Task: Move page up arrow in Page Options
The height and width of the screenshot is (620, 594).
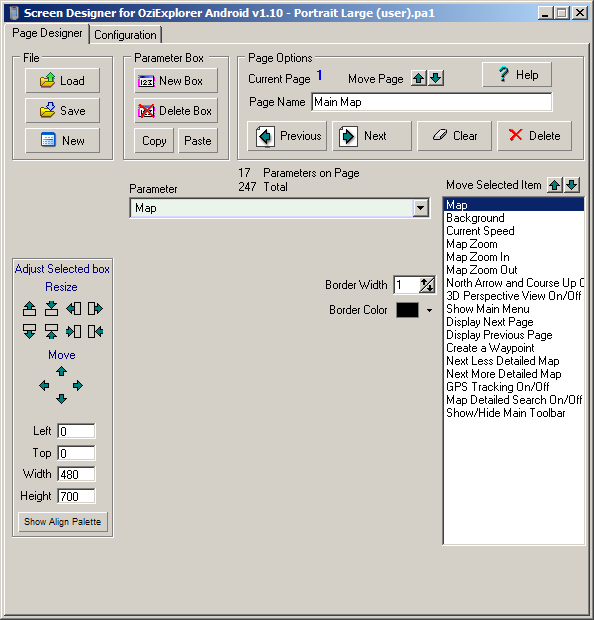Action: click(419, 78)
